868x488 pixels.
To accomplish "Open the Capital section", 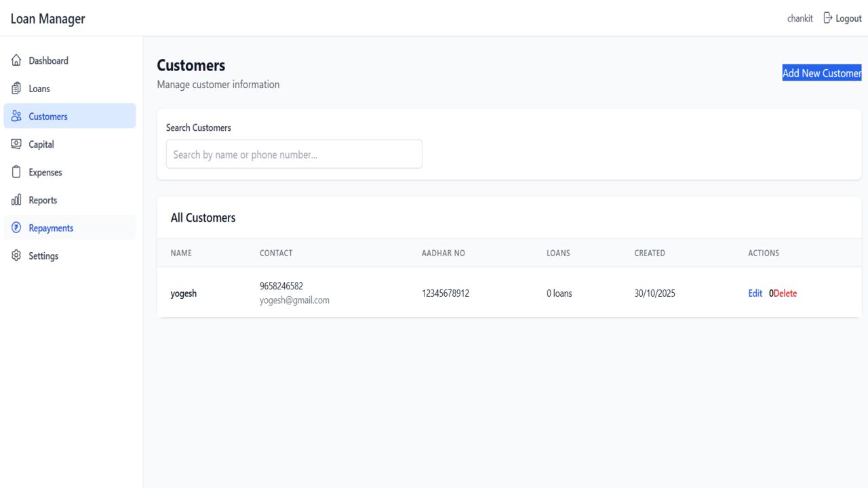I will coord(70,144).
